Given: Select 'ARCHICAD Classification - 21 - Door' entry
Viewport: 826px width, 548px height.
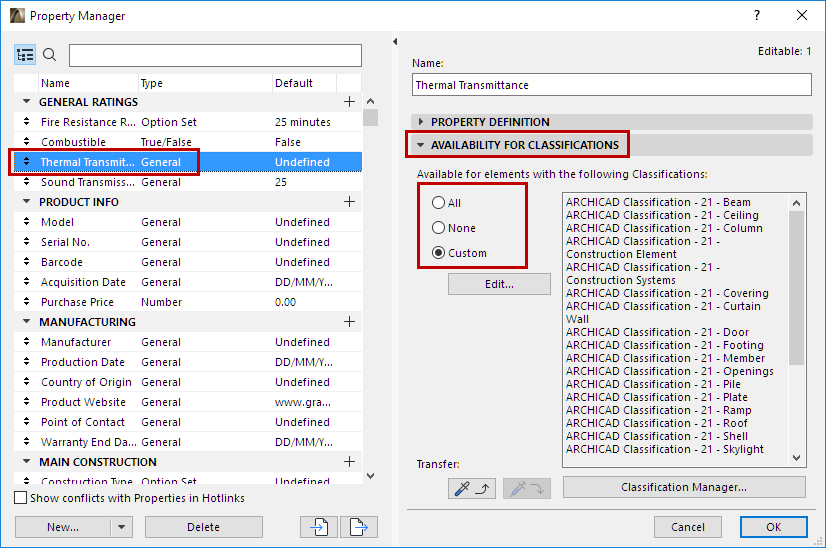Looking at the screenshot, I should (657, 332).
